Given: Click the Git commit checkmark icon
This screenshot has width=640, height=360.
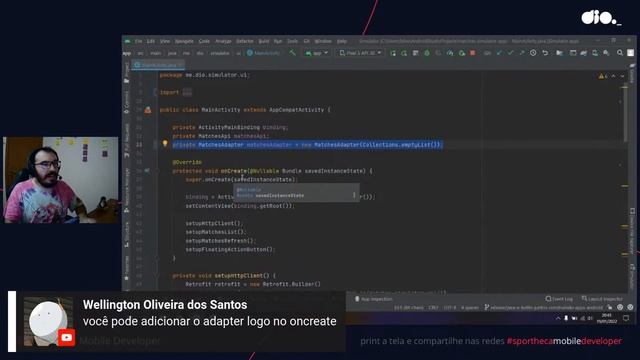Looking at the screenshot, I should [511, 53].
